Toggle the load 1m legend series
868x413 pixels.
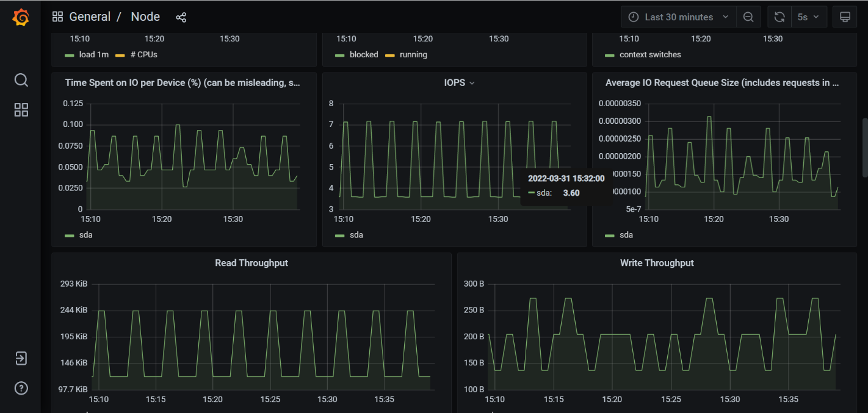point(93,54)
